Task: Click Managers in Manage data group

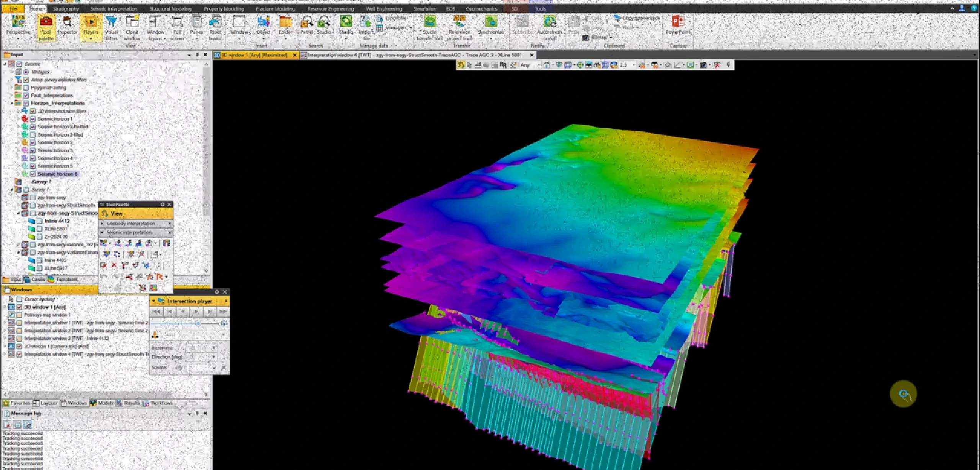Action: point(394,28)
